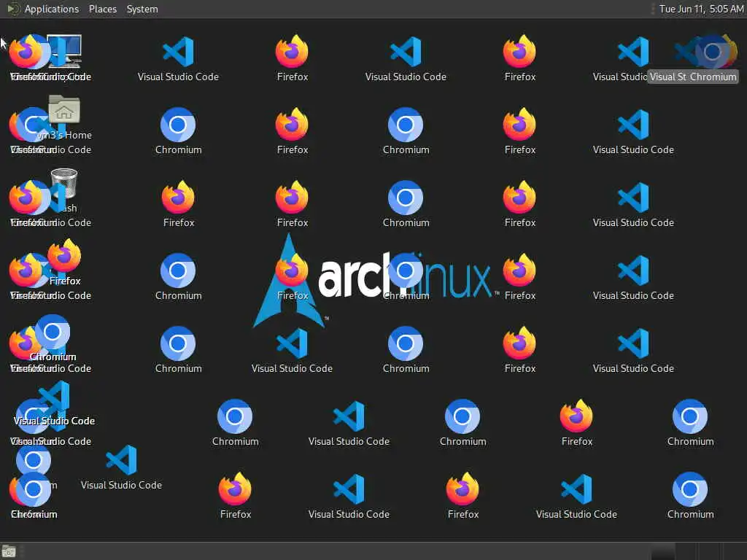Open the Chromium icon overlapping the Home folder
747x560 pixels.
32,125
